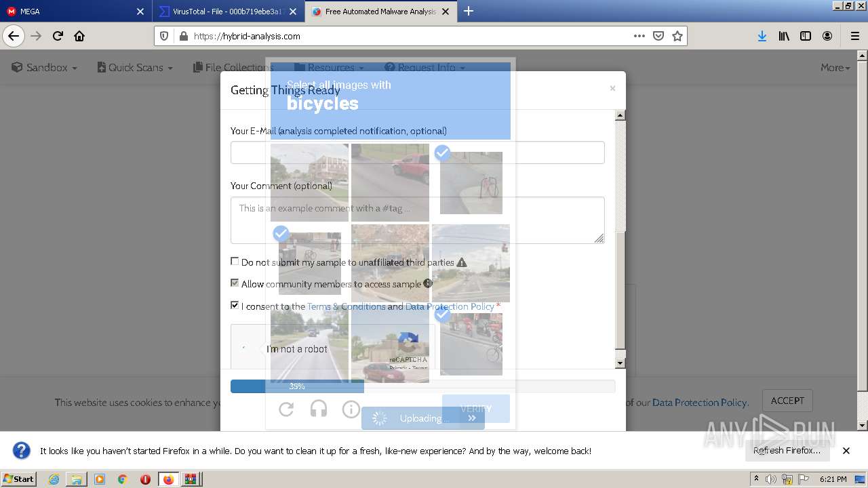Deselect the checked intersection captcha tile

pyautogui.click(x=309, y=263)
